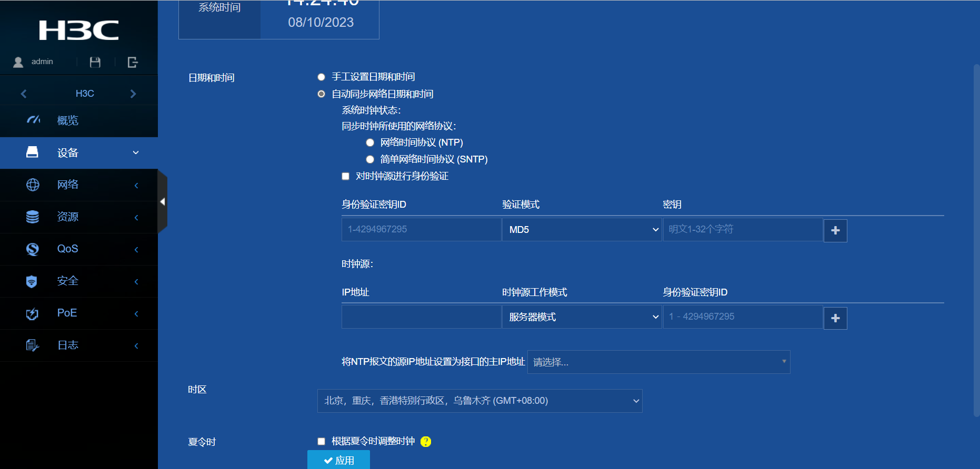Click the admin user icon
Screen dimensions: 980x469
click(x=18, y=62)
